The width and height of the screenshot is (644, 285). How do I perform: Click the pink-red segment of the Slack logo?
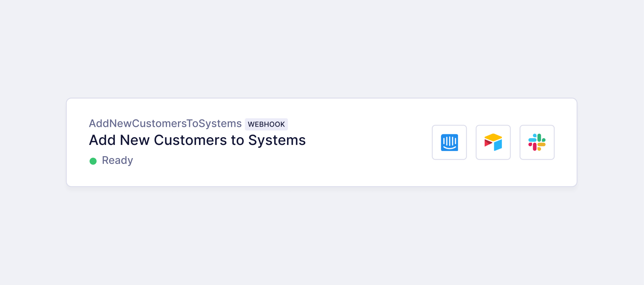[534, 147]
